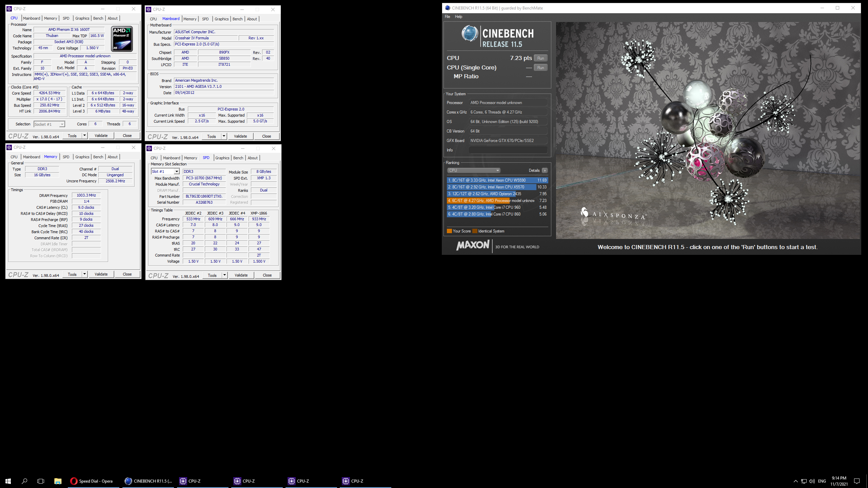Select ranking row AMD Opteron 2435

pyautogui.click(x=497, y=194)
